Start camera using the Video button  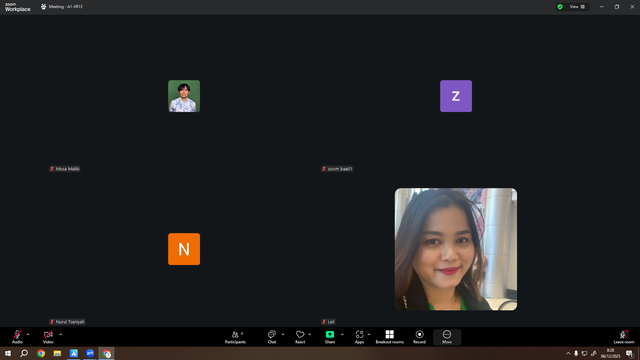click(x=48, y=337)
